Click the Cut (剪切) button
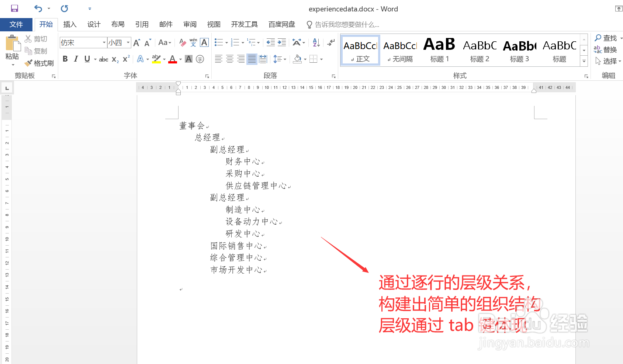The width and height of the screenshot is (623, 364). 36,39
